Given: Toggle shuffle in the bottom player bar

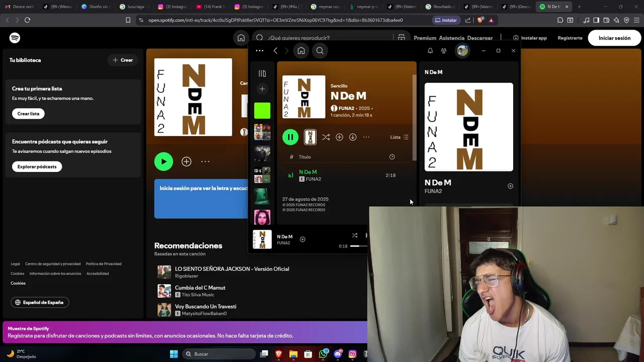Looking at the screenshot, I should pos(355,235).
